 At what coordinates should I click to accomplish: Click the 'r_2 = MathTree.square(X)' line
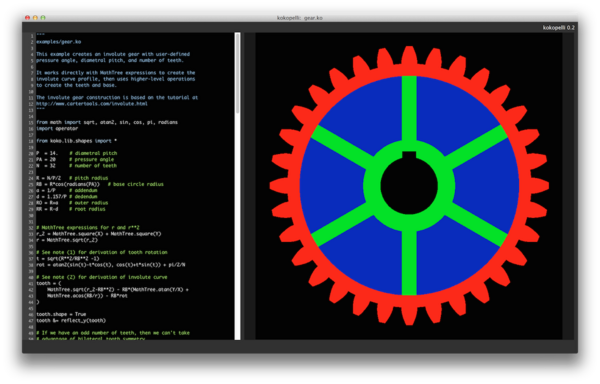99,234
